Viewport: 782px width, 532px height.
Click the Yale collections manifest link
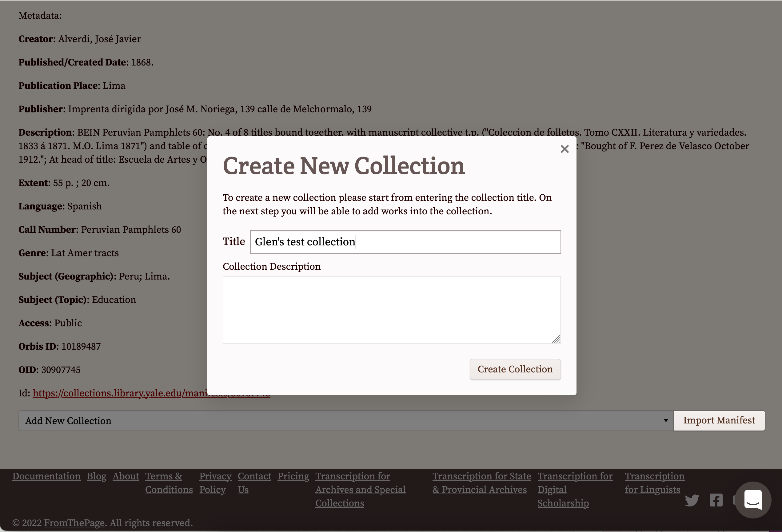151,393
